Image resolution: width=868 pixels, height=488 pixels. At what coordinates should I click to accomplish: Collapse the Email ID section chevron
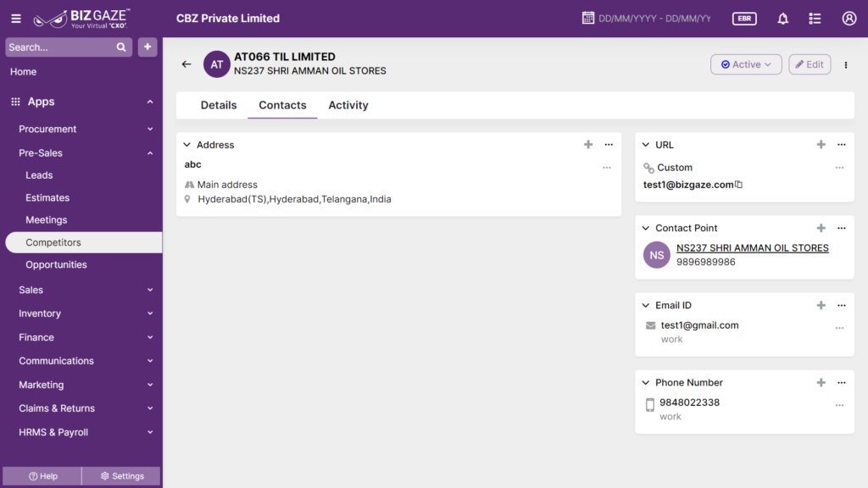[646, 305]
